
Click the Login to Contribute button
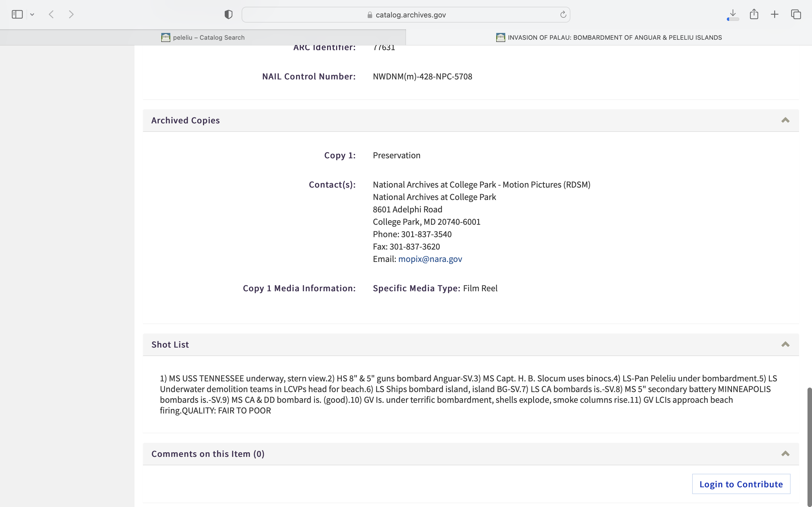[741, 484]
